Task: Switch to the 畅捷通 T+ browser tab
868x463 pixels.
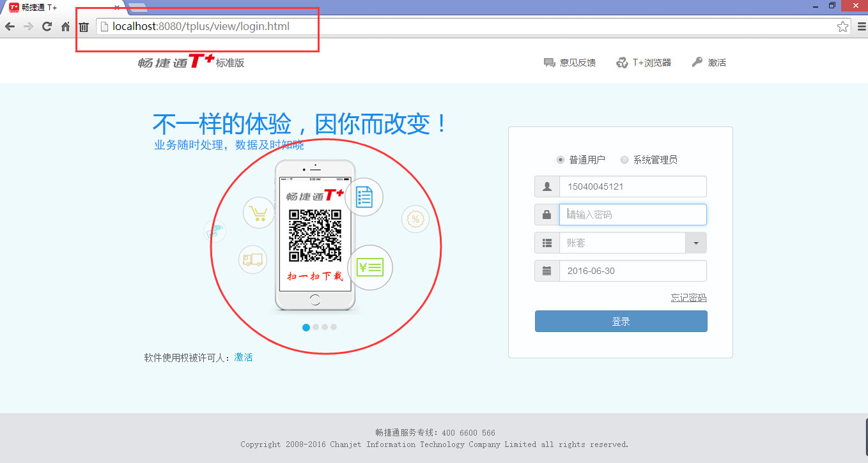Action: [61, 7]
